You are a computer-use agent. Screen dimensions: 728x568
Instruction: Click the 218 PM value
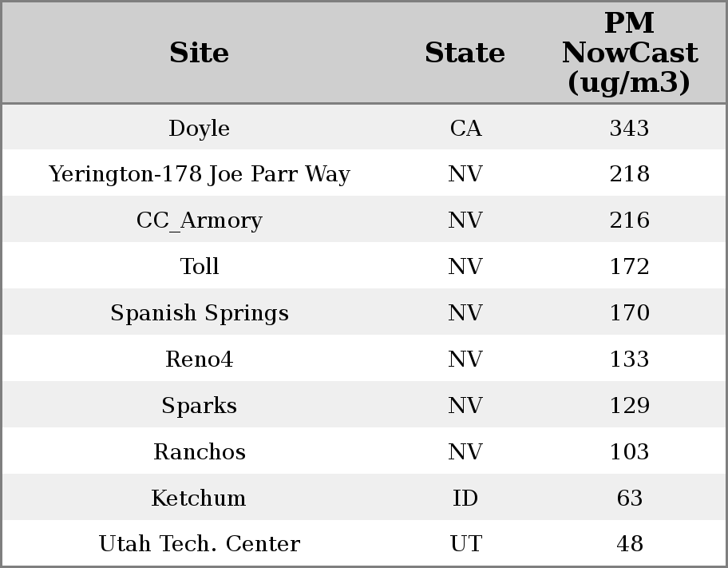click(x=629, y=174)
